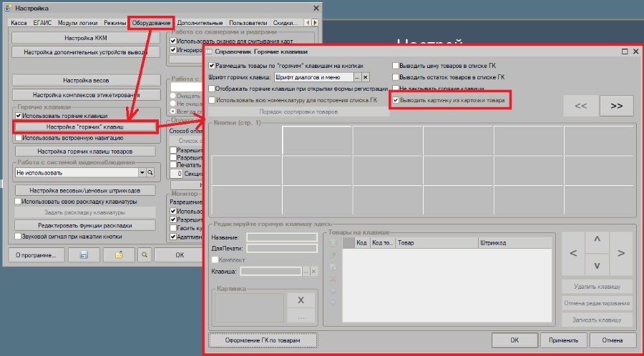The image size is (644, 356).
Task: Click the red X delete icon in Товары на клавише
Action: 333,280
